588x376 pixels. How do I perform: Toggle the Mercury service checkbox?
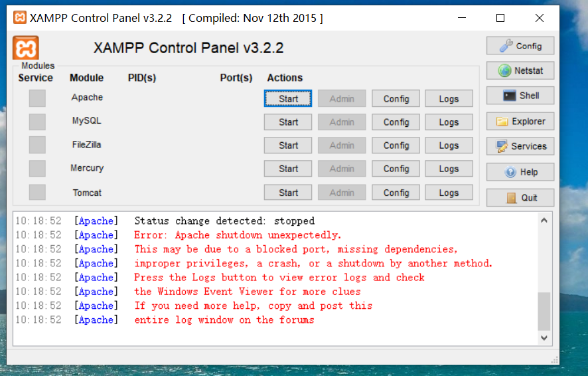coord(37,169)
